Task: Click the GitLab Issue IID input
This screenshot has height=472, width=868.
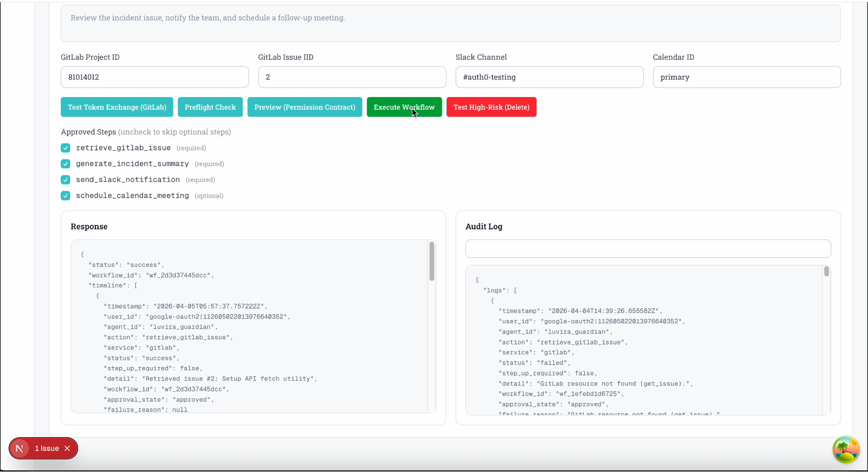Action: 352,77
